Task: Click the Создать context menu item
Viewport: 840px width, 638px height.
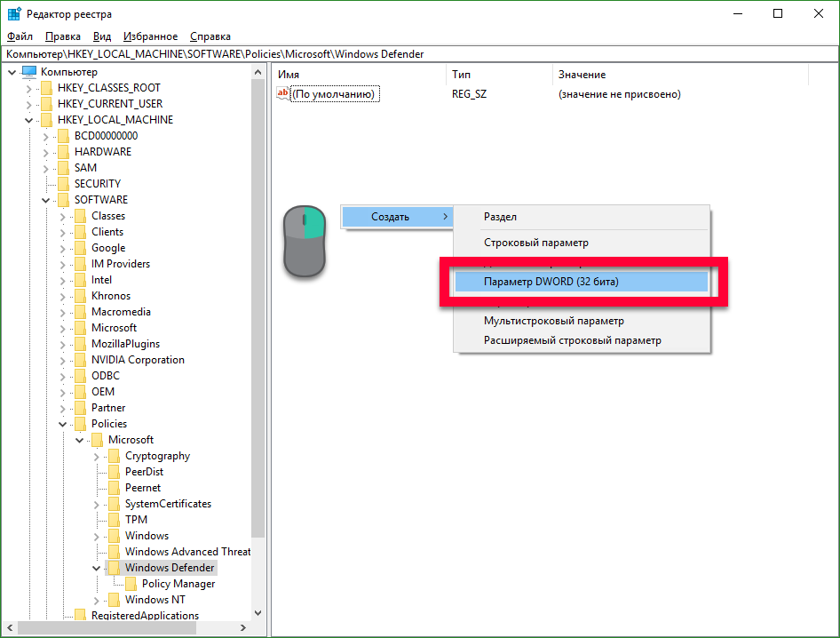Action: click(x=390, y=217)
